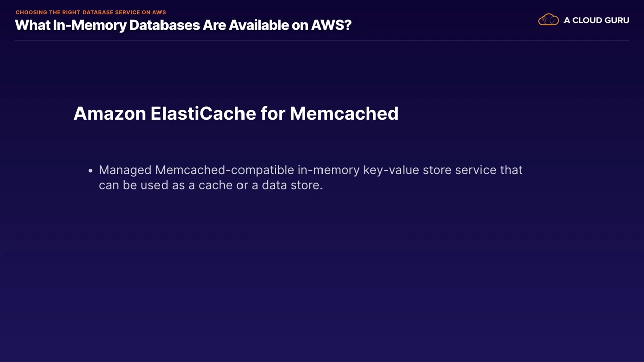The width and height of the screenshot is (644, 362).
Task: Click the word "Managed" in the bullet
Action: (125, 170)
